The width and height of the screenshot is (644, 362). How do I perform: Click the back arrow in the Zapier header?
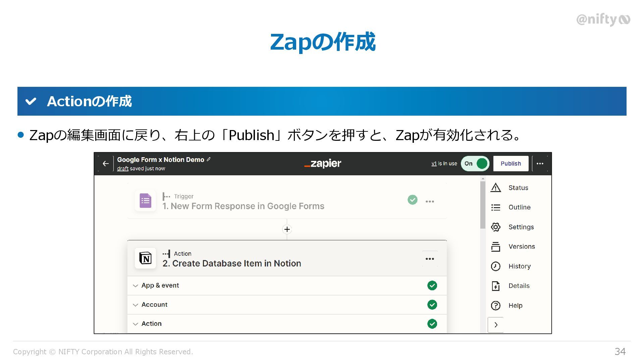pos(106,164)
